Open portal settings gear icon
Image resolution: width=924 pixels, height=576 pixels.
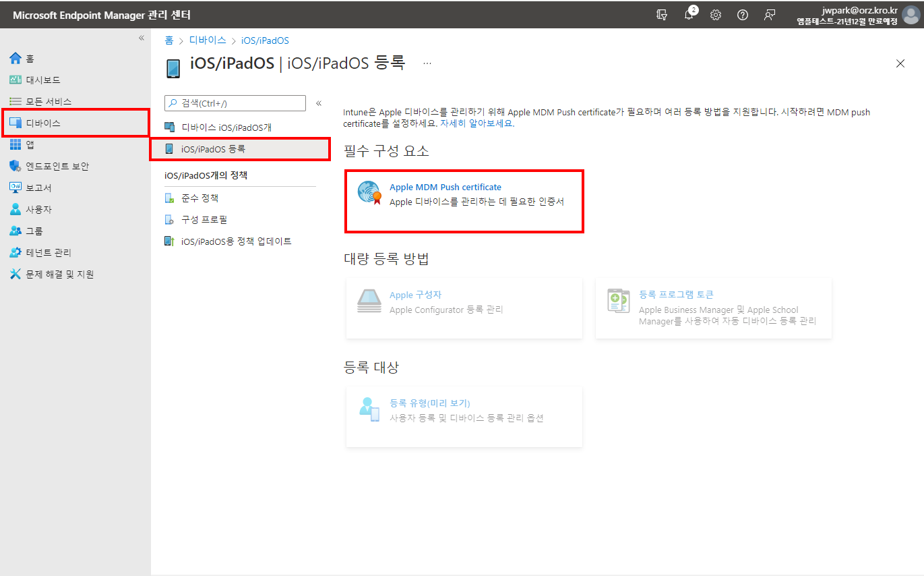(x=716, y=15)
